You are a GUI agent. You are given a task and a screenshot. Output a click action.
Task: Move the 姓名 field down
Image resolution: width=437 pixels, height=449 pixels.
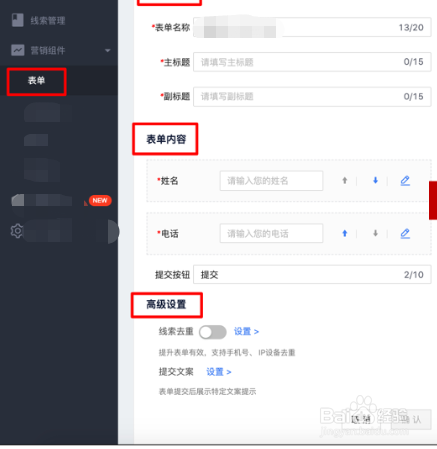pos(375,181)
